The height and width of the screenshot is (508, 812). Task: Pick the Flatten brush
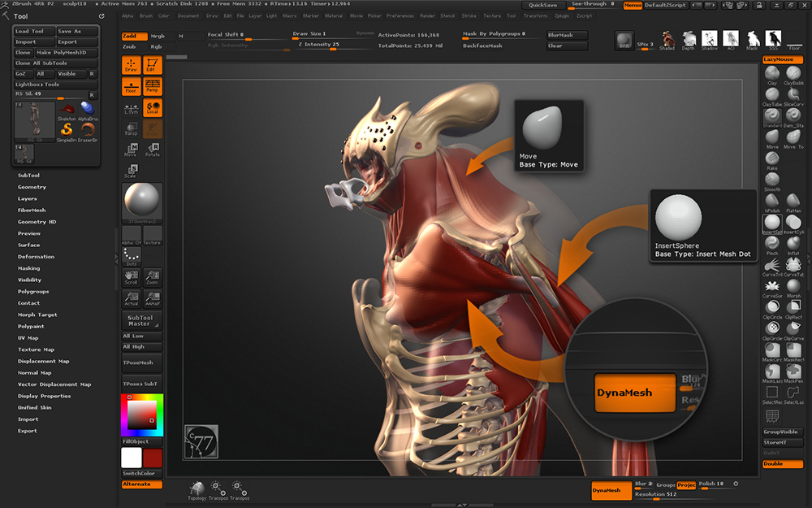pyautogui.click(x=793, y=203)
